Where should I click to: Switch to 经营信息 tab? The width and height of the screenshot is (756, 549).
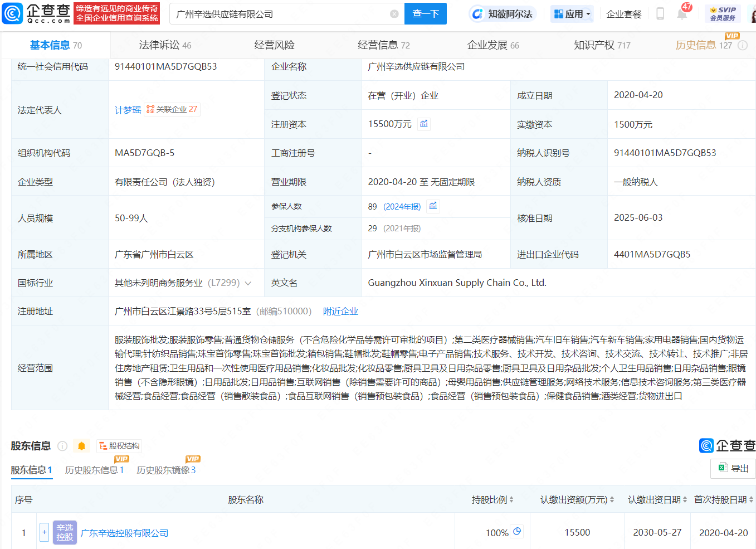click(x=384, y=45)
